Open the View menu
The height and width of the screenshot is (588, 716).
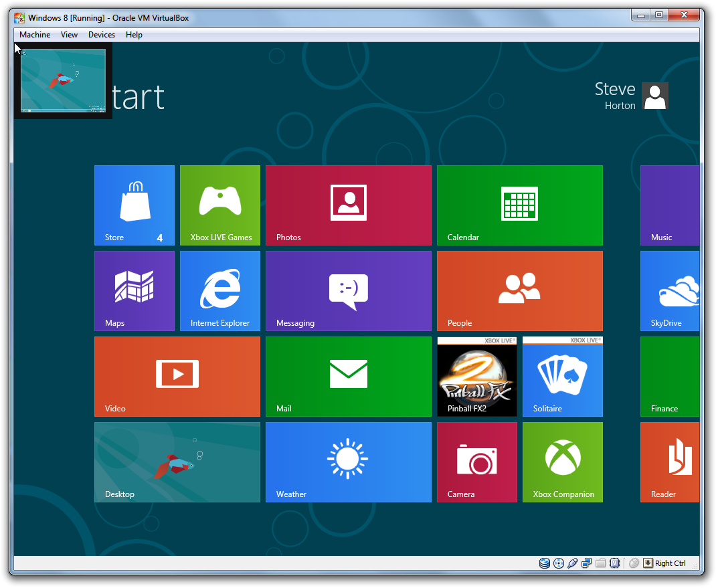coord(69,35)
